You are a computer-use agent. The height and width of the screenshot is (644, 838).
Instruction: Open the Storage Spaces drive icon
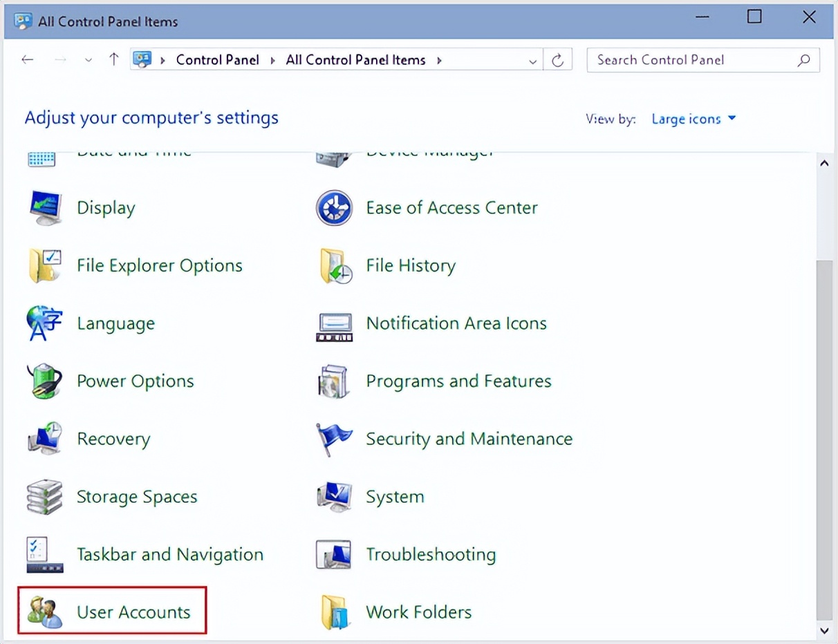pos(45,497)
